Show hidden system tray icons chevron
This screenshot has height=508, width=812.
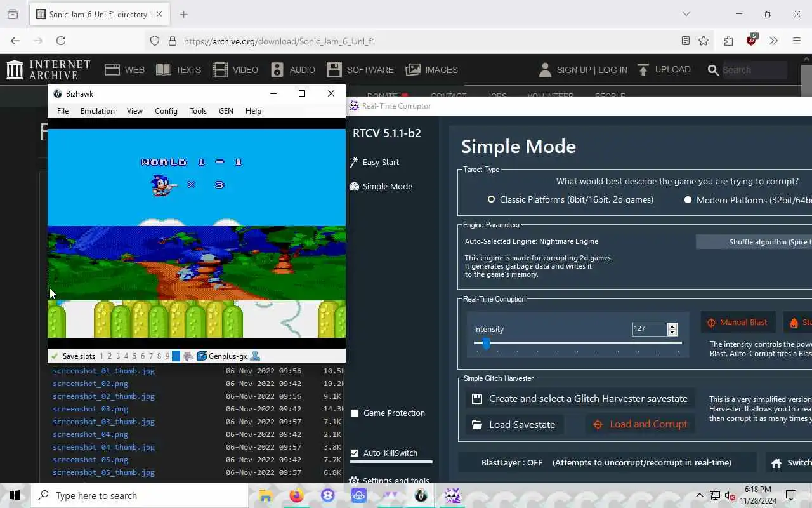point(700,495)
